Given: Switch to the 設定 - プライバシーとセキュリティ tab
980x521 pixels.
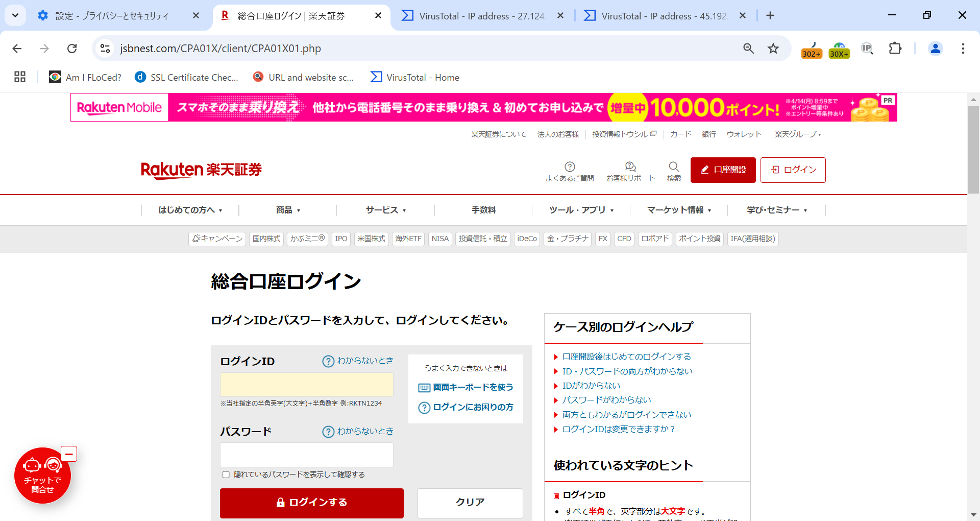Looking at the screenshot, I should [112, 16].
